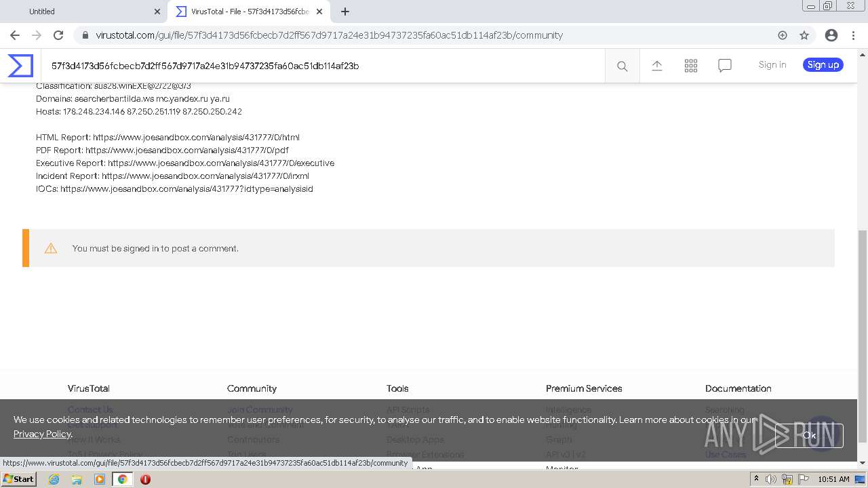Image resolution: width=868 pixels, height=488 pixels.
Task: Click the page vertical scrollbar thumb
Action: (862, 336)
